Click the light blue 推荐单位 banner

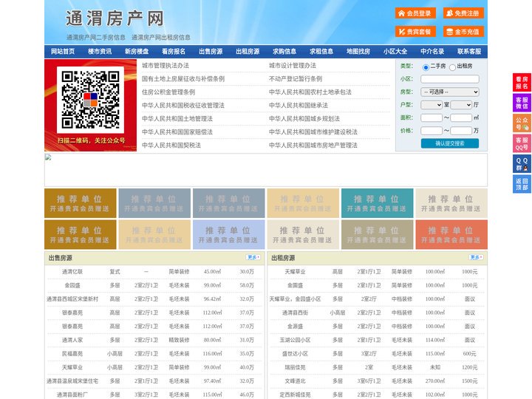tap(228, 234)
